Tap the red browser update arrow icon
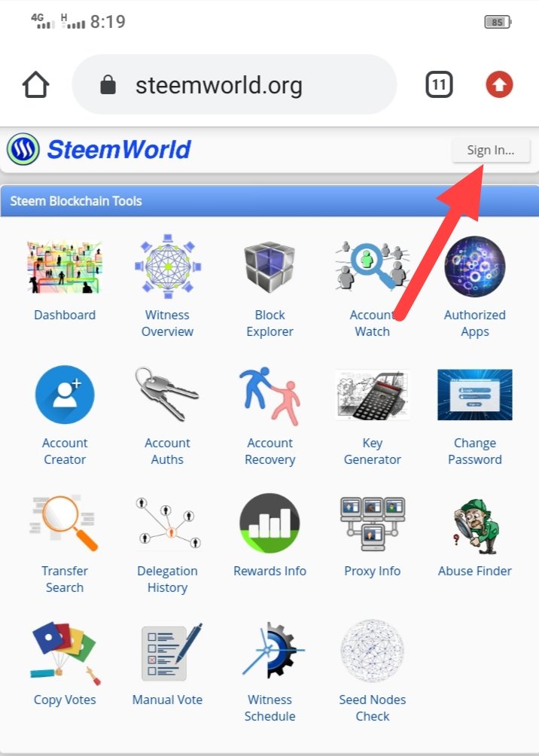The image size is (539, 756). coord(499,85)
